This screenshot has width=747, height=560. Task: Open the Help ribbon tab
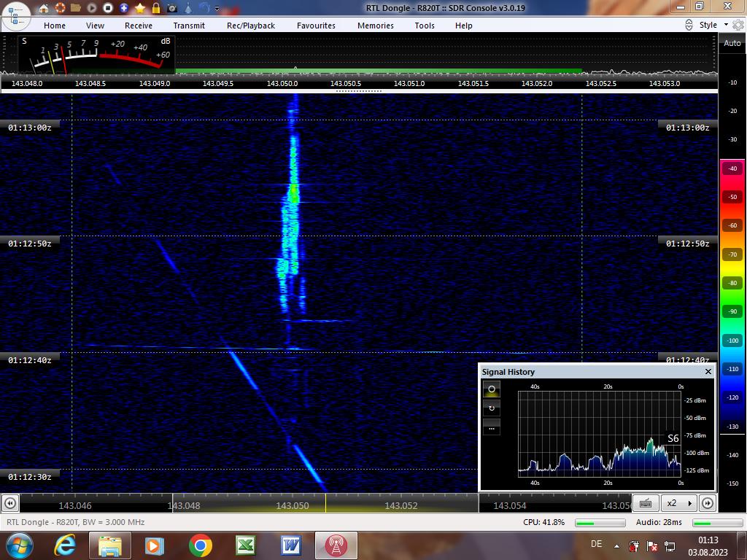pyautogui.click(x=463, y=26)
